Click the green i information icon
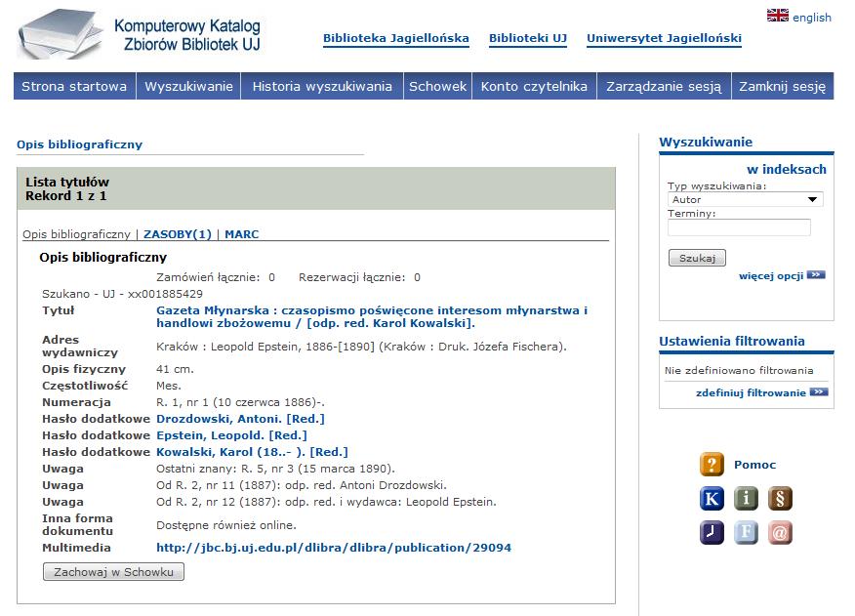The image size is (855, 616). pyautogui.click(x=746, y=499)
